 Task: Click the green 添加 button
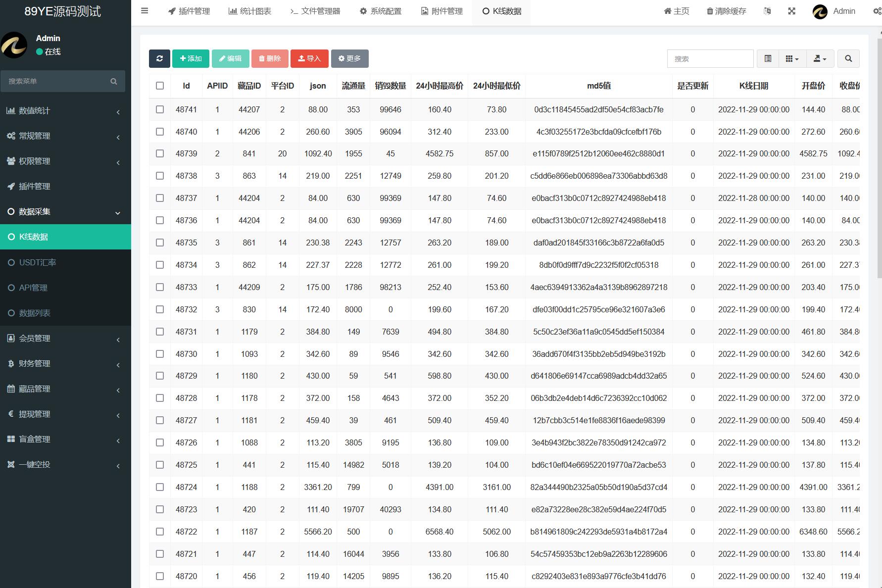191,58
